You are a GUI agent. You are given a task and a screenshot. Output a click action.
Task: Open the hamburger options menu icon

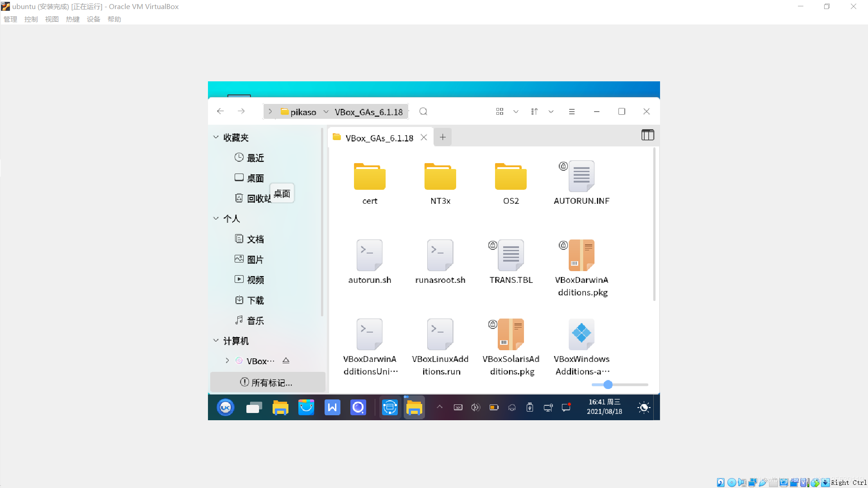click(572, 111)
